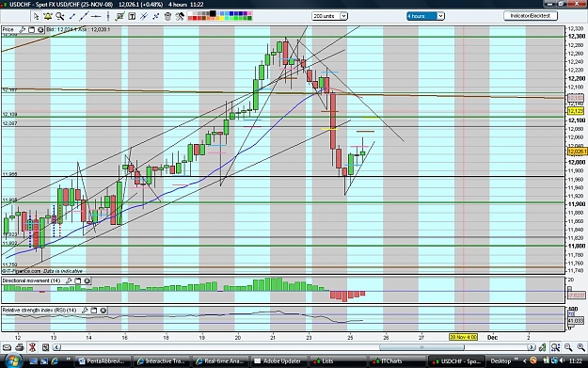Pick the white color swatch

tap(190, 14)
